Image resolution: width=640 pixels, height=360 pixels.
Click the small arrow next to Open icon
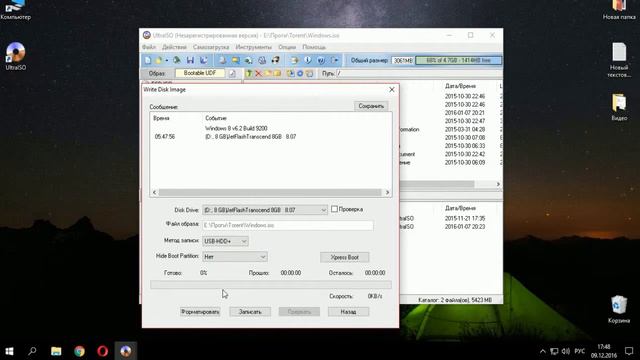coord(167,60)
